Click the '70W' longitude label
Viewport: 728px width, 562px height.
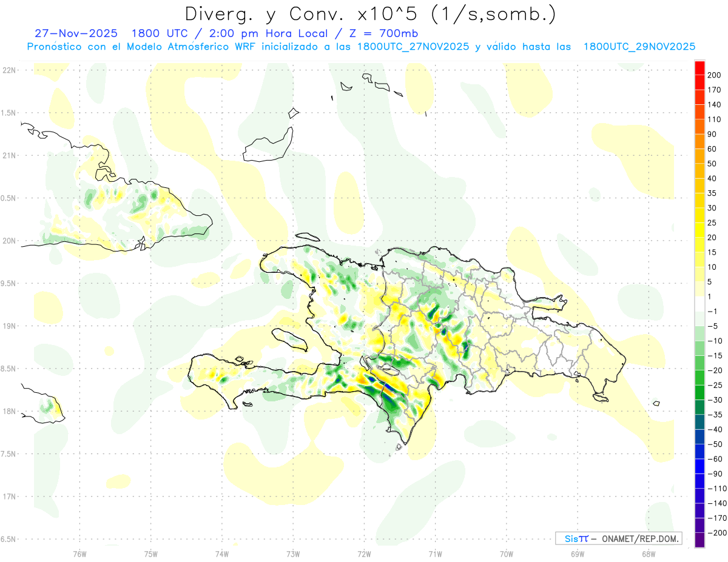[x=506, y=554]
